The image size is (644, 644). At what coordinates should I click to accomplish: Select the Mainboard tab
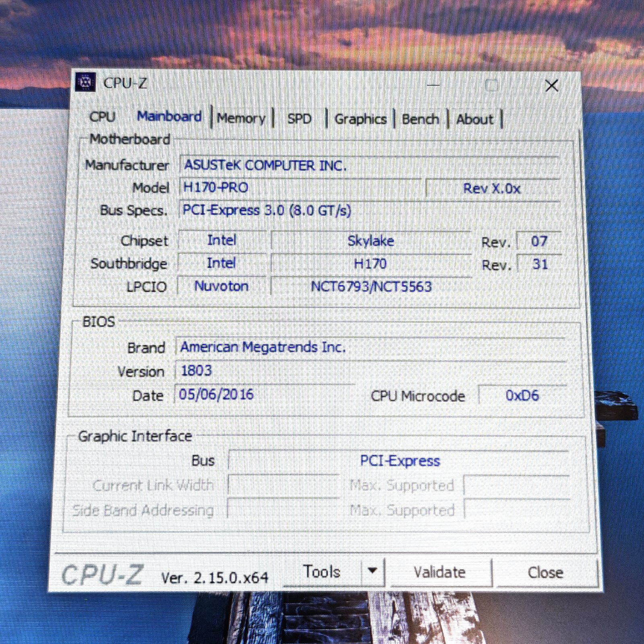(x=169, y=116)
